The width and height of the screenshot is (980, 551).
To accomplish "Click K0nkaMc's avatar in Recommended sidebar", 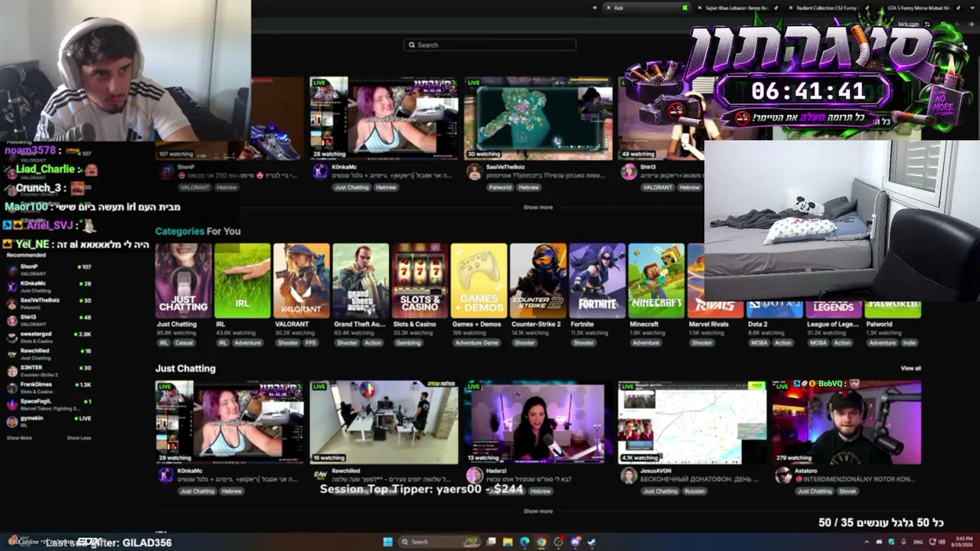I will pyautogui.click(x=12, y=286).
